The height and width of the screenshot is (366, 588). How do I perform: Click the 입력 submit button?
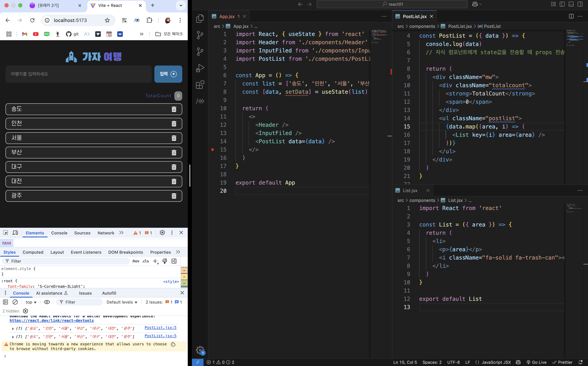coord(168,74)
